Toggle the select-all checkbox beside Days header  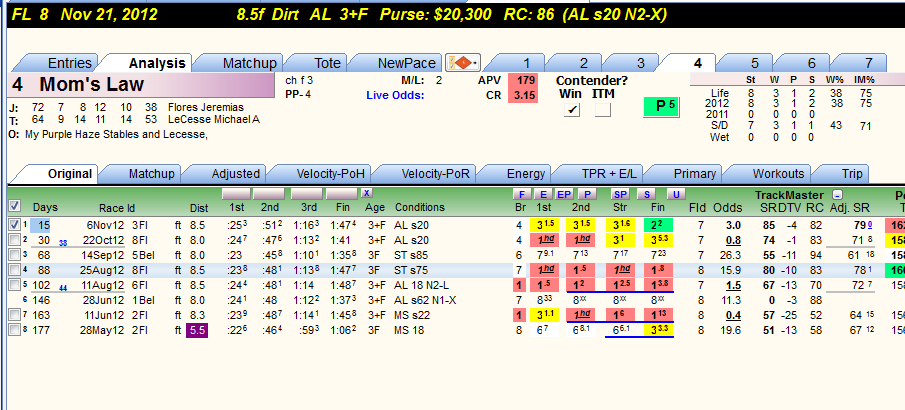pos(15,206)
